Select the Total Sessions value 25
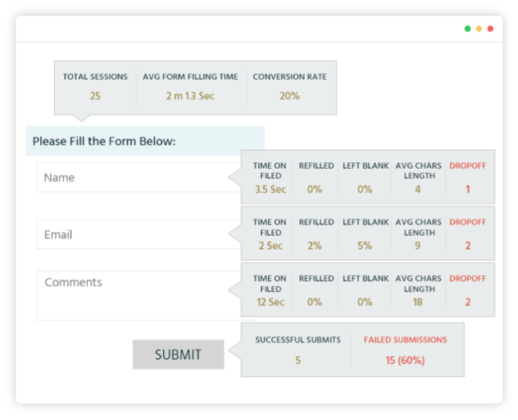The width and height of the screenshot is (518, 420). 96,96
